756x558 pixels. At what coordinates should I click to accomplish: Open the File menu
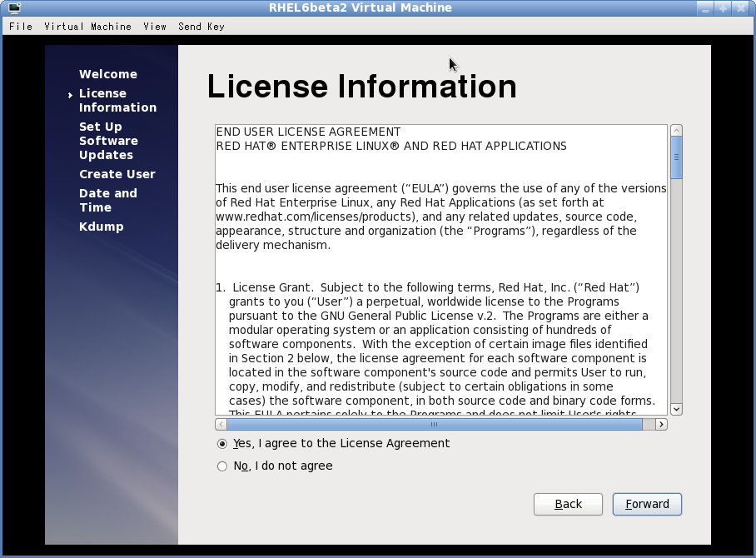[x=21, y=27]
